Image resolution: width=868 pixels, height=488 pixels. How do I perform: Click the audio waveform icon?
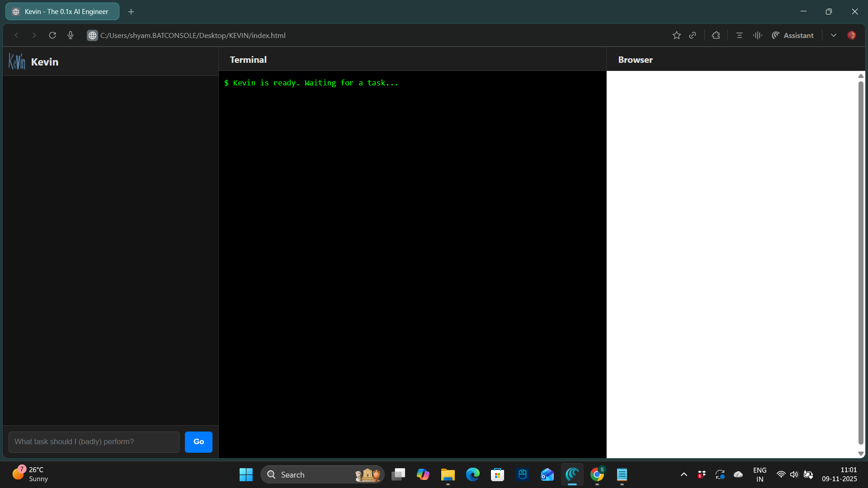[x=758, y=35]
